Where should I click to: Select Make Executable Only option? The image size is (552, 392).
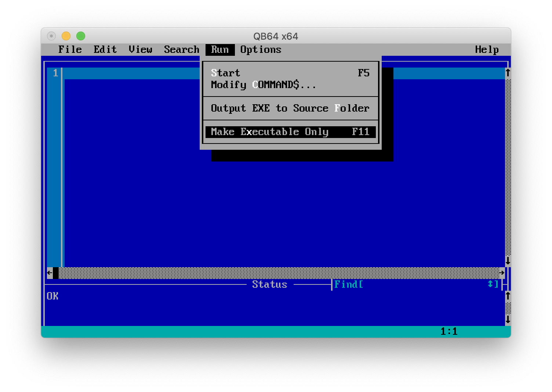coord(290,132)
